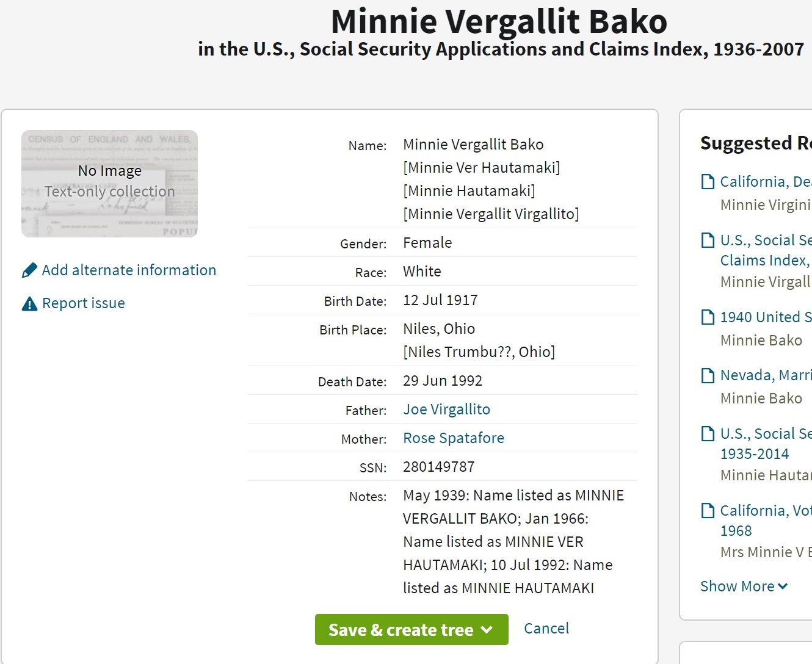Click the pencil icon beside Add alternate information
The height and width of the screenshot is (664, 812).
click(29, 270)
